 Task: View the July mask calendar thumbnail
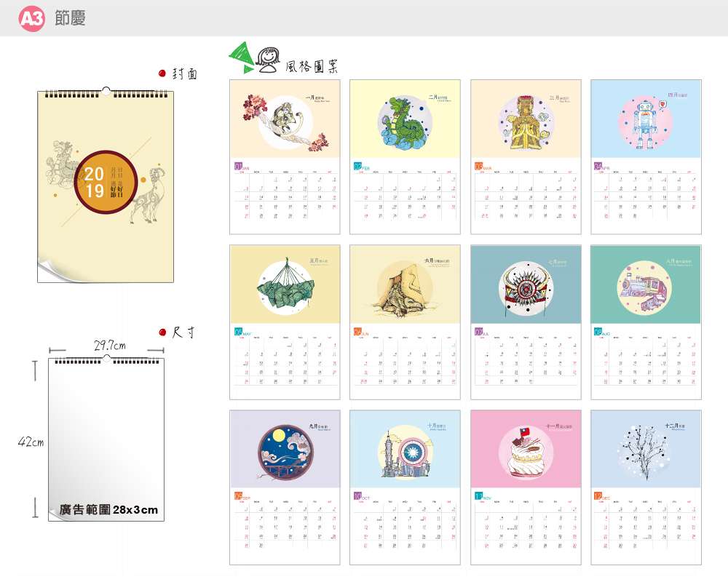tap(526, 322)
